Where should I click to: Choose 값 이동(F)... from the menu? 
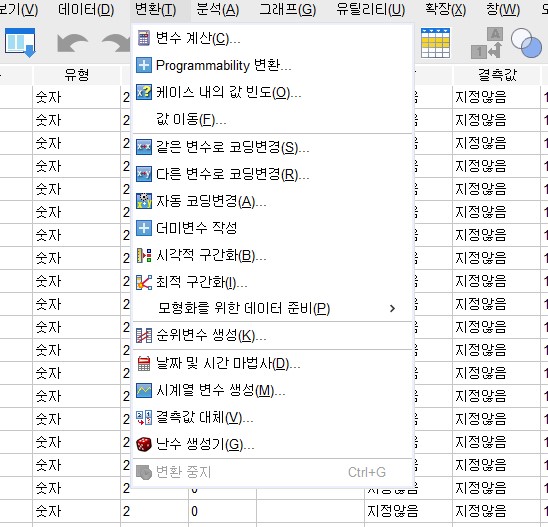tap(273, 120)
